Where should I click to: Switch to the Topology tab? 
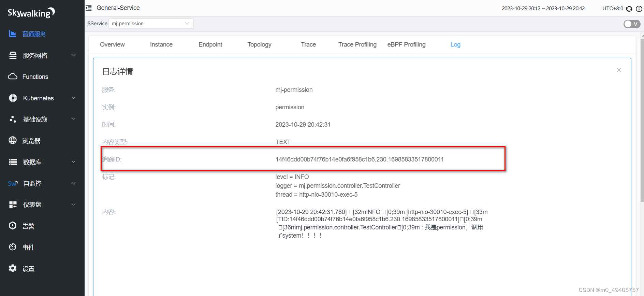(259, 45)
